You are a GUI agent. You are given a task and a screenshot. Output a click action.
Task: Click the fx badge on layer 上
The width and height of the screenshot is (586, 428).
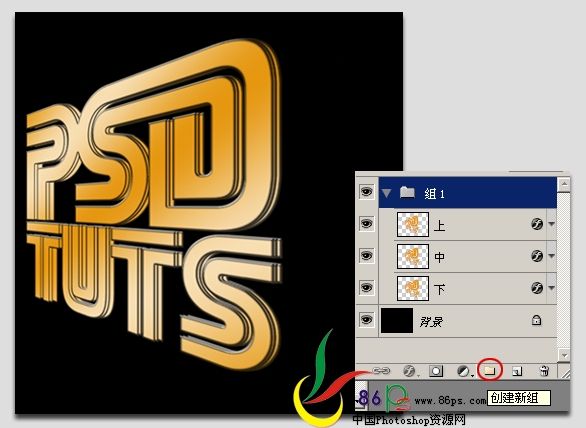[537, 224]
